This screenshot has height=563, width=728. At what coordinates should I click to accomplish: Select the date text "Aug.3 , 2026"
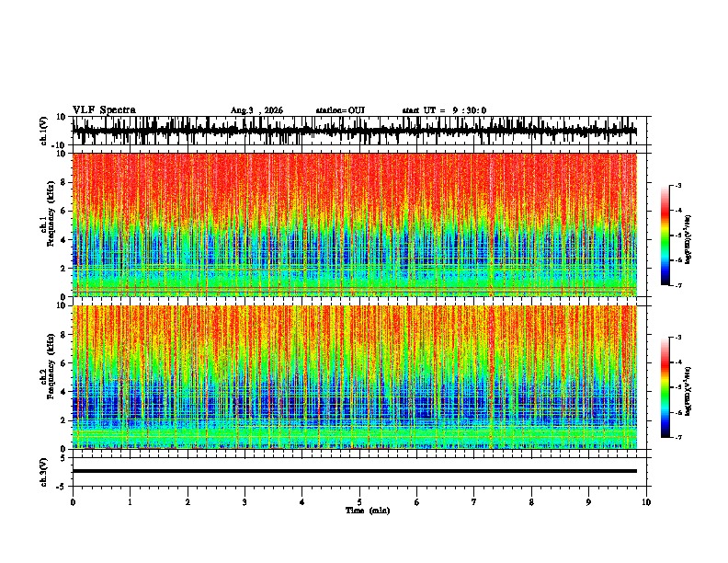coord(256,110)
